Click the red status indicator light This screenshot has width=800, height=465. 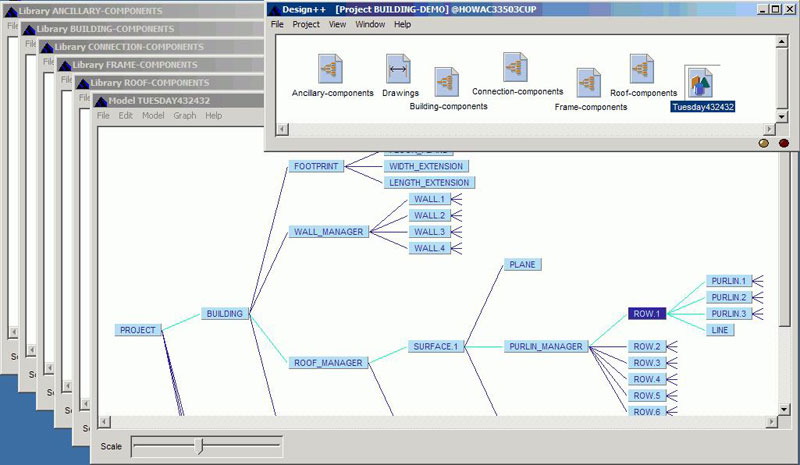pyautogui.click(x=783, y=143)
